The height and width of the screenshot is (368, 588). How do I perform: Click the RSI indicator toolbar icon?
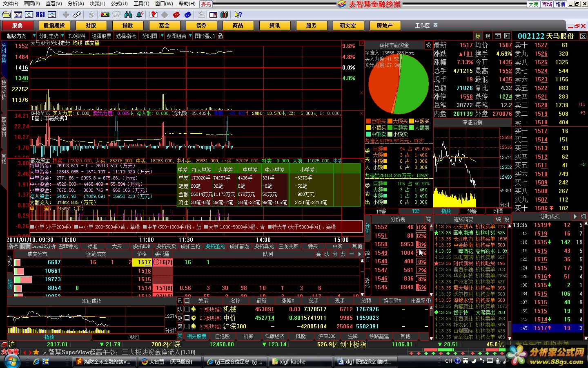coord(40,15)
